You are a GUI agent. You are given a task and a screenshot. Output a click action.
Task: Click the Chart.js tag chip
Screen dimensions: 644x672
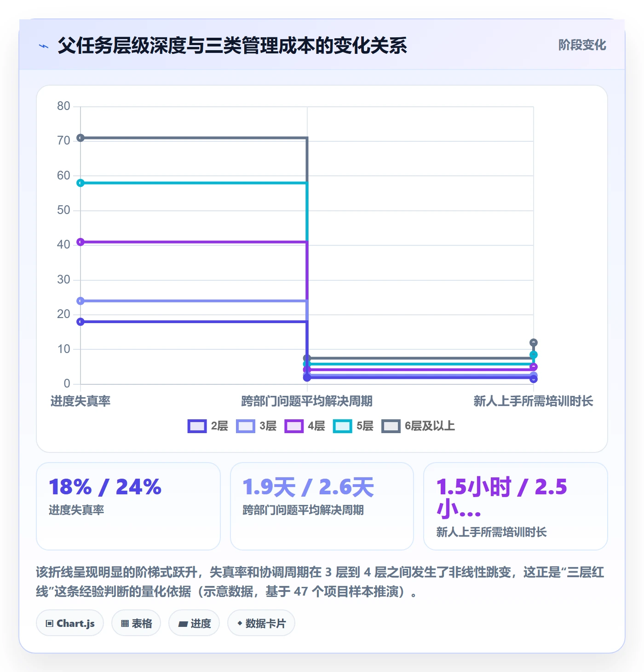70,623
